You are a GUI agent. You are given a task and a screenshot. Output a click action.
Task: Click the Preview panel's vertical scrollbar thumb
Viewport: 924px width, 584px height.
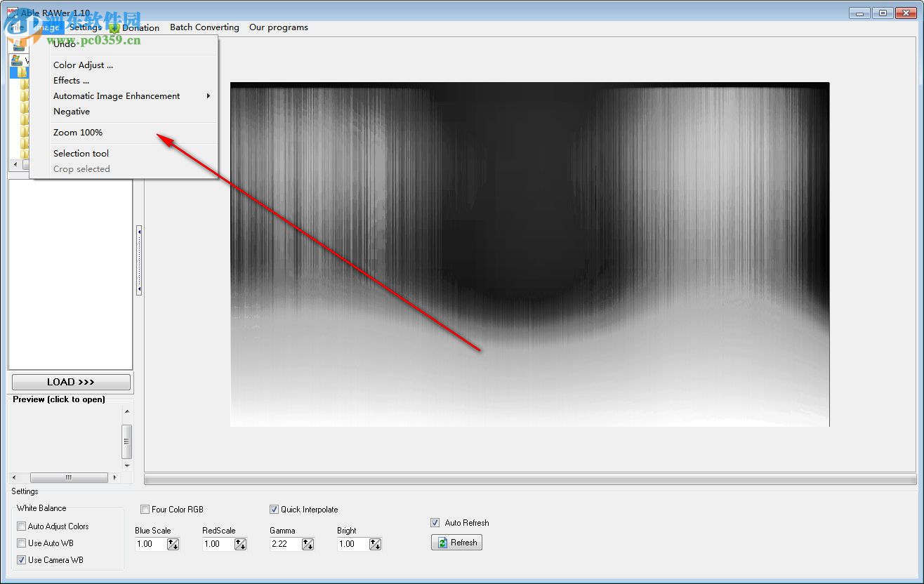pos(127,442)
